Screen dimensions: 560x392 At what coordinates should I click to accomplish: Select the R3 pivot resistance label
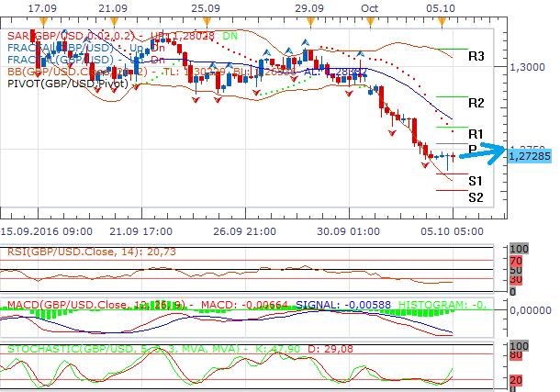click(476, 56)
